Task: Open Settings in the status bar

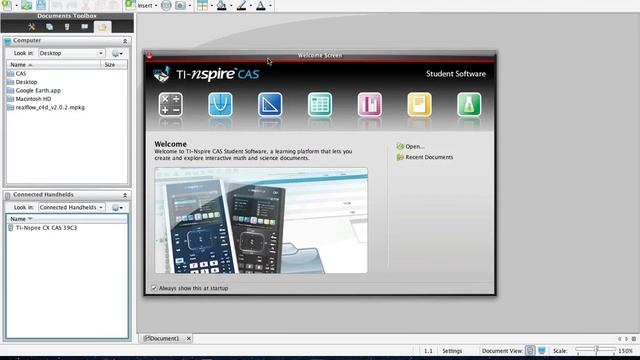Action: (x=452, y=351)
